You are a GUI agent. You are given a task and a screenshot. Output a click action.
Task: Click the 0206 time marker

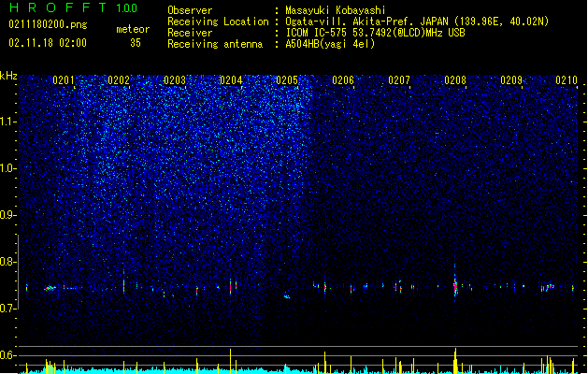pyautogui.click(x=343, y=80)
